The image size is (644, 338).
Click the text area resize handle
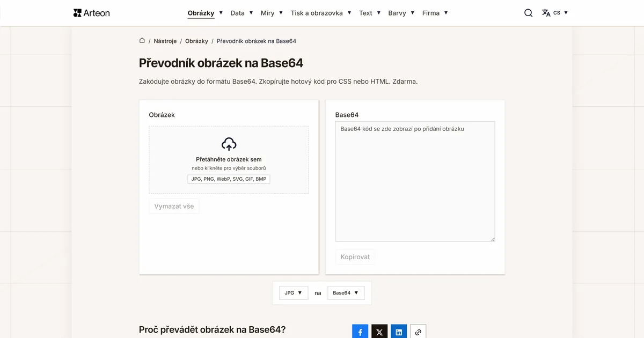(x=492, y=239)
